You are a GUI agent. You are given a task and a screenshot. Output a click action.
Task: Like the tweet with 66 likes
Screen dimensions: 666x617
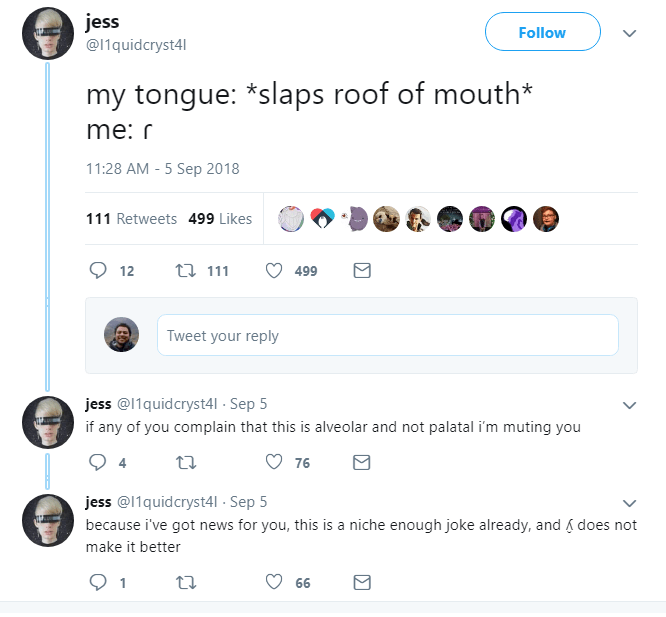275,583
